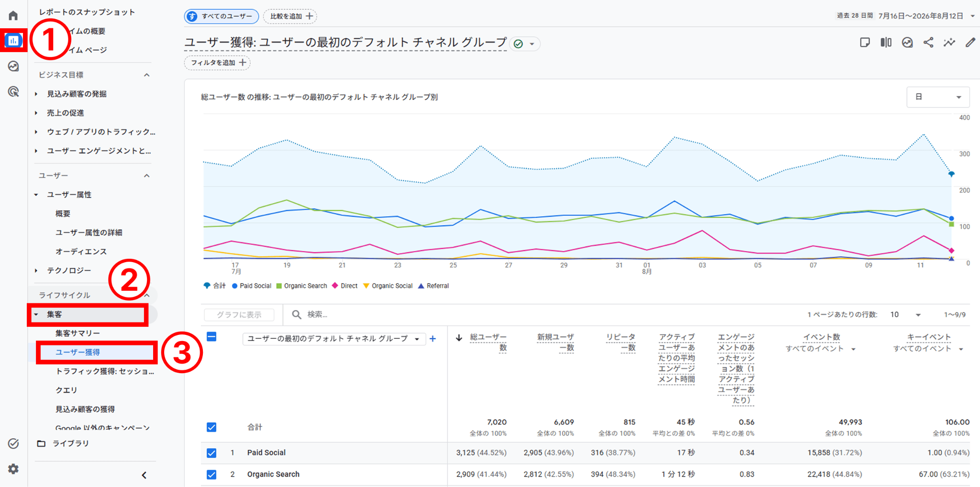Open the Reports icon in left rail

click(x=13, y=41)
